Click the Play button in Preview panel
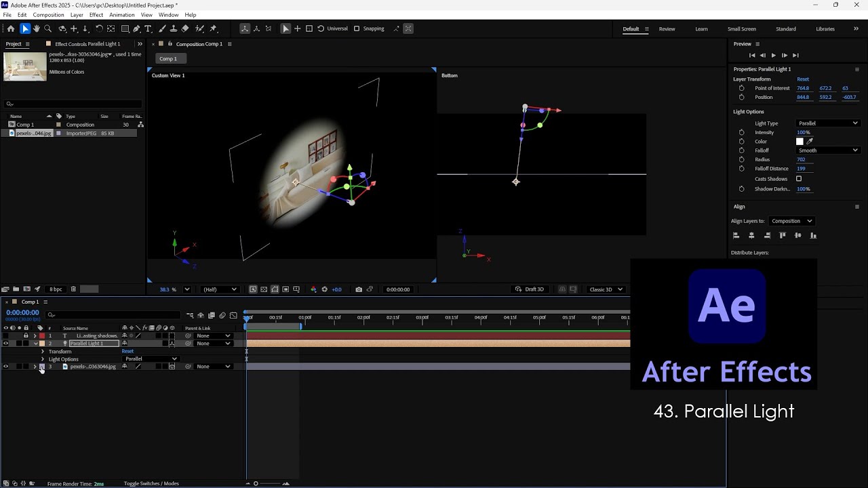Screen dimensions: 868x488 (x=773, y=55)
